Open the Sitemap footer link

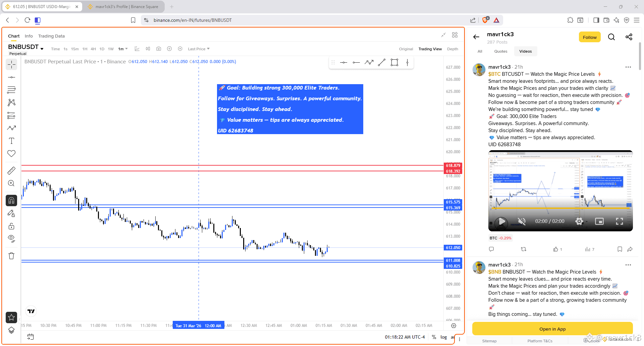tap(489, 341)
